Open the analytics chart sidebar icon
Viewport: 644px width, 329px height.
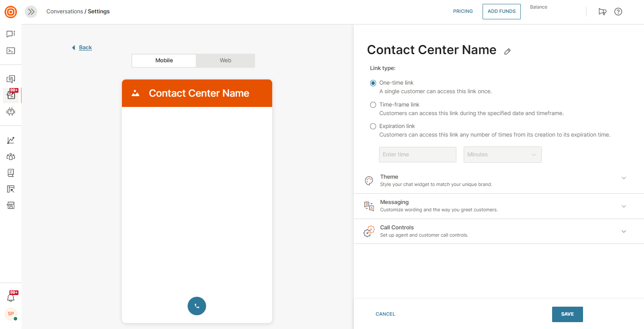coord(11,140)
